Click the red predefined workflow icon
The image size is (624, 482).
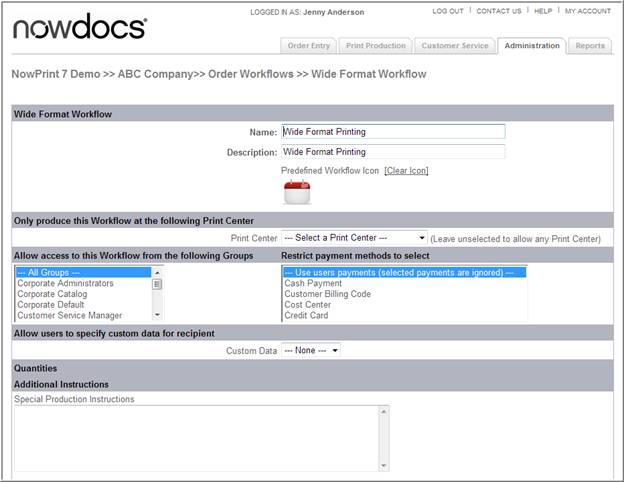297,191
